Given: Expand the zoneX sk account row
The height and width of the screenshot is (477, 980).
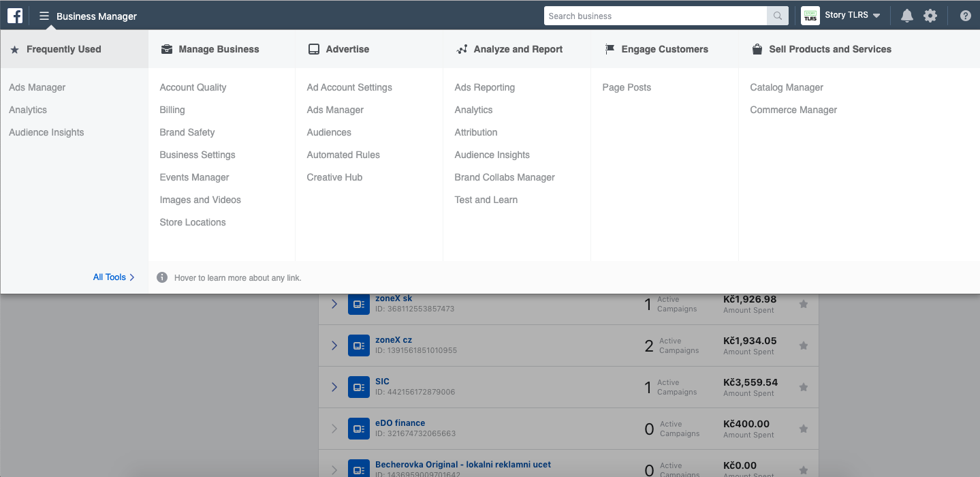Looking at the screenshot, I should pyautogui.click(x=334, y=304).
